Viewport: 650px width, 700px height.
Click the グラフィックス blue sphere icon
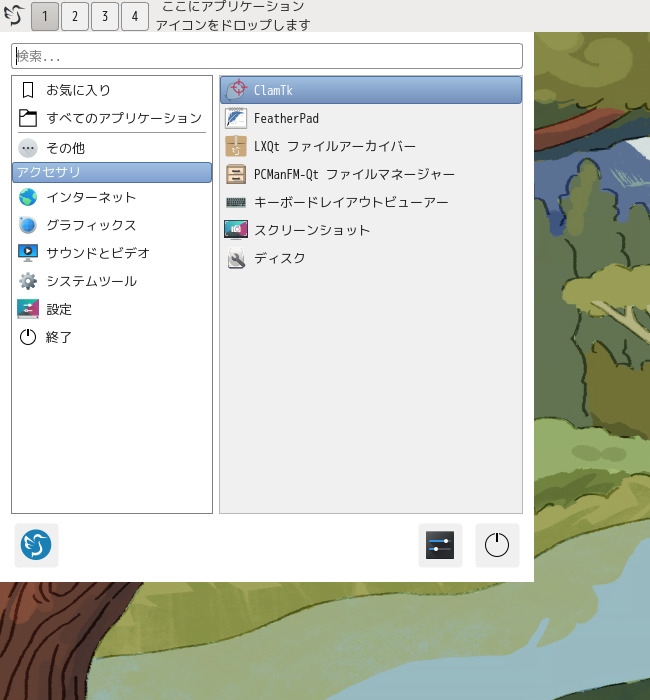point(28,225)
